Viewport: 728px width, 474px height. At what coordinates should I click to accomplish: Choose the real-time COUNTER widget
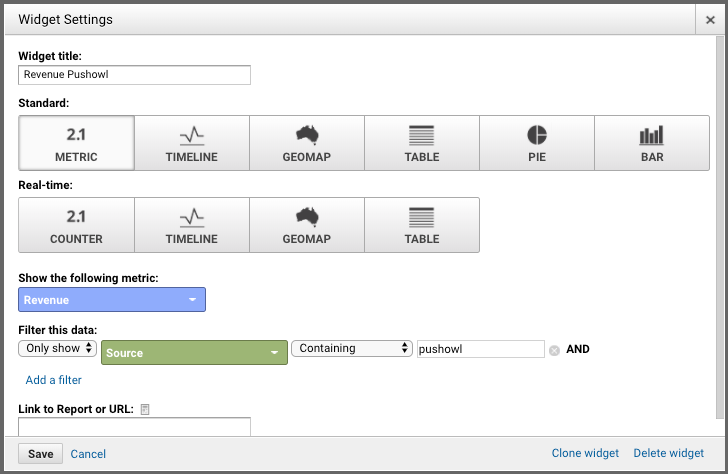pos(77,225)
